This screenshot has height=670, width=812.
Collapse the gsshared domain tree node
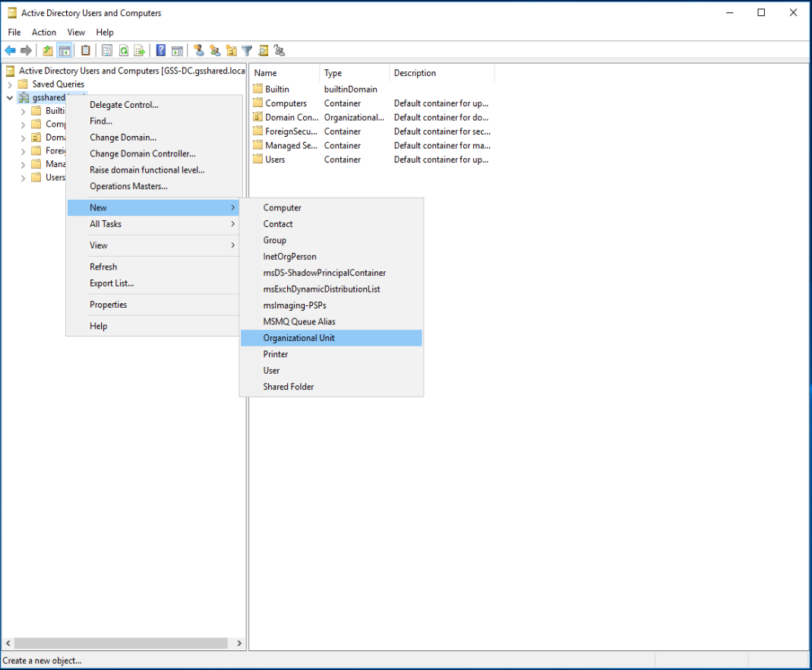(x=10, y=98)
